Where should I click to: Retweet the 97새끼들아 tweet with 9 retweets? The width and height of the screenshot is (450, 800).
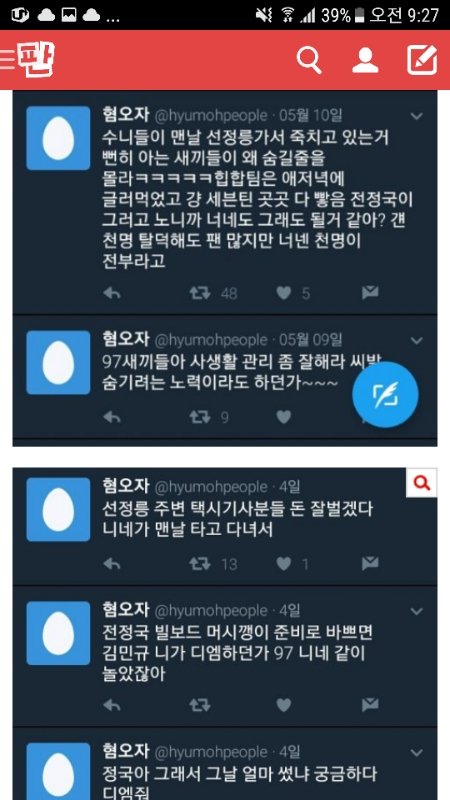[200, 417]
